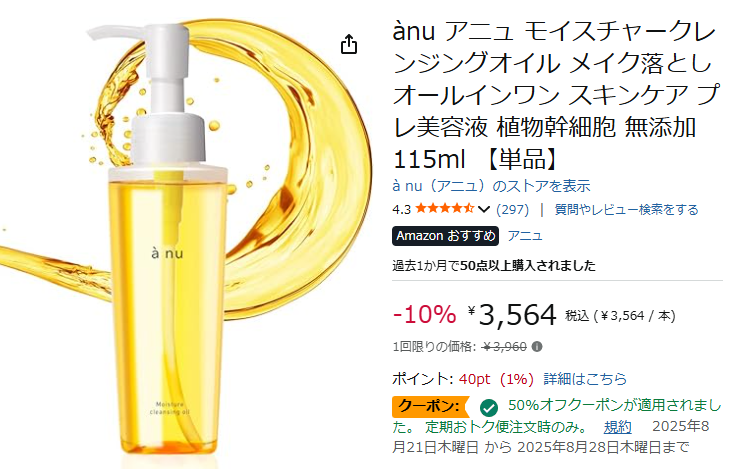
Task: Open the 規約 coupon terms link
Action: 618,427
